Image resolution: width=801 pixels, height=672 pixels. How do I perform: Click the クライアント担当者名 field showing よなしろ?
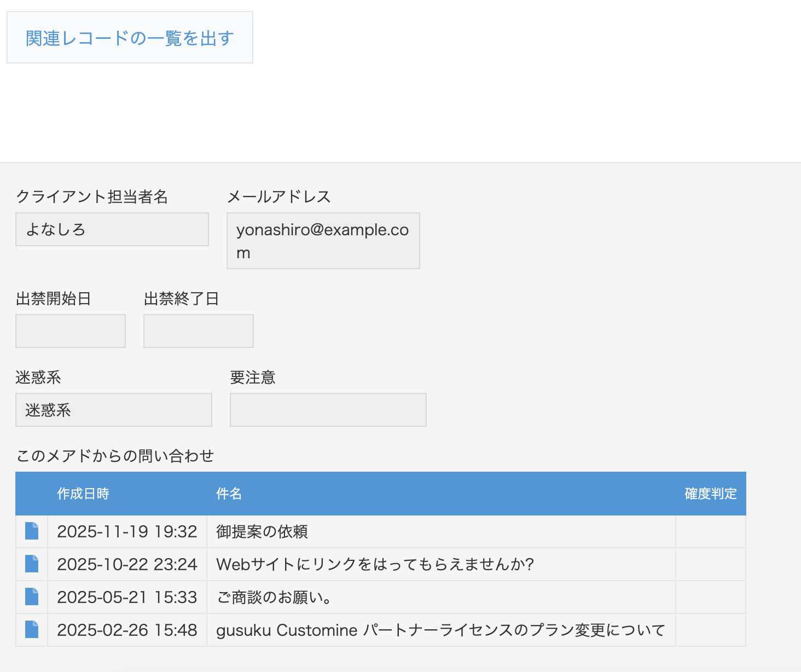[x=112, y=229]
